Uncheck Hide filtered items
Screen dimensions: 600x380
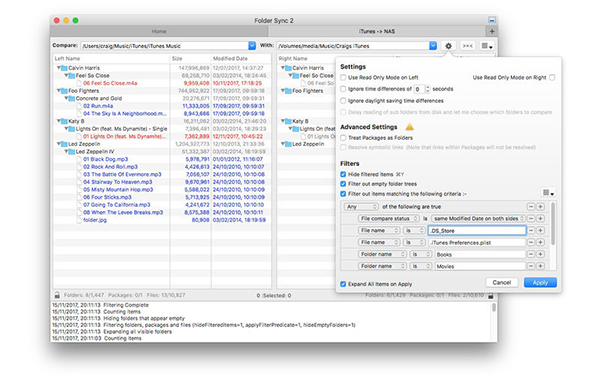[343, 174]
